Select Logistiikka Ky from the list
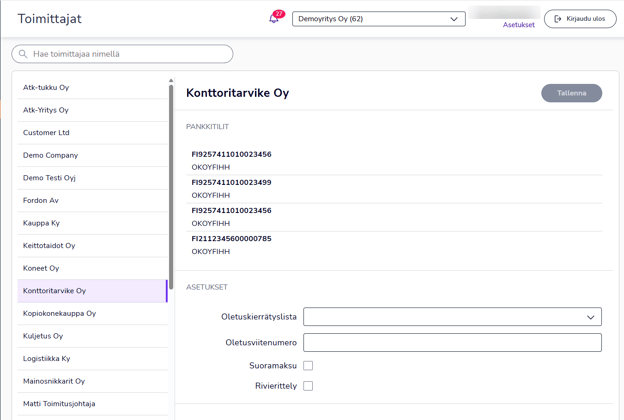Image resolution: width=624 pixels, height=420 pixels. [47, 359]
